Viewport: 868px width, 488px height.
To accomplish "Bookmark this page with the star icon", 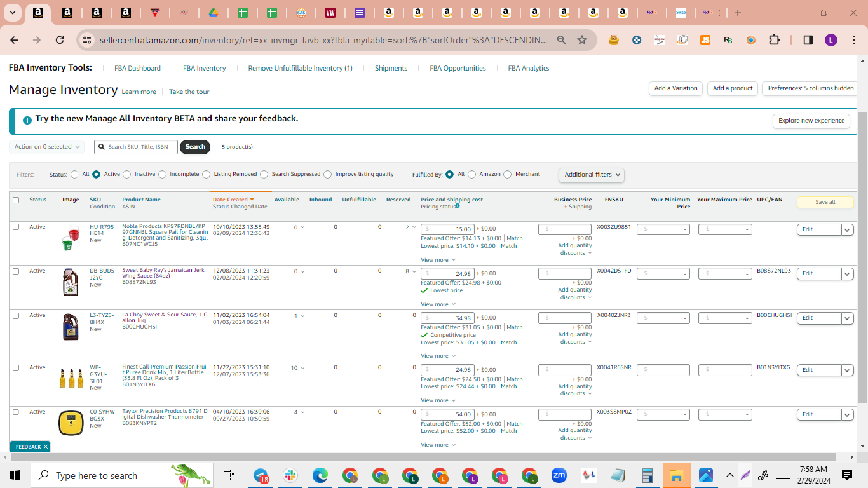I will (582, 40).
